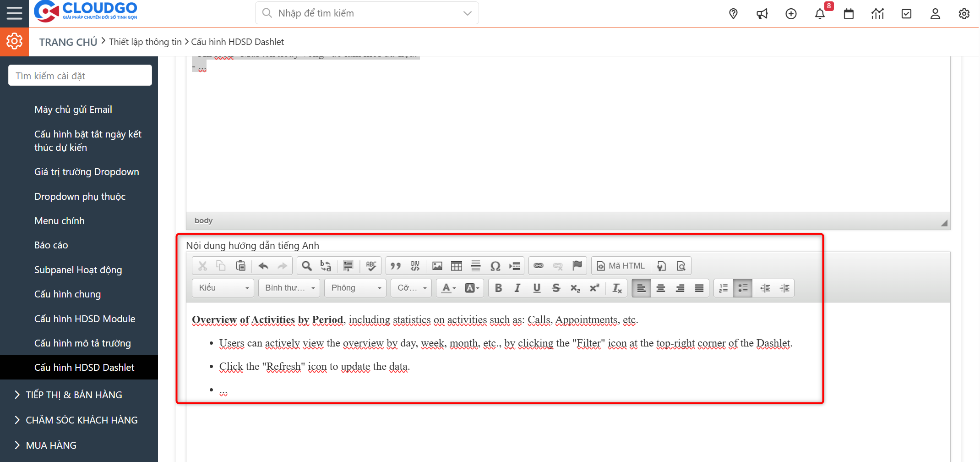Click the Bold formatting icon
This screenshot has width=980, height=462.
[498, 288]
